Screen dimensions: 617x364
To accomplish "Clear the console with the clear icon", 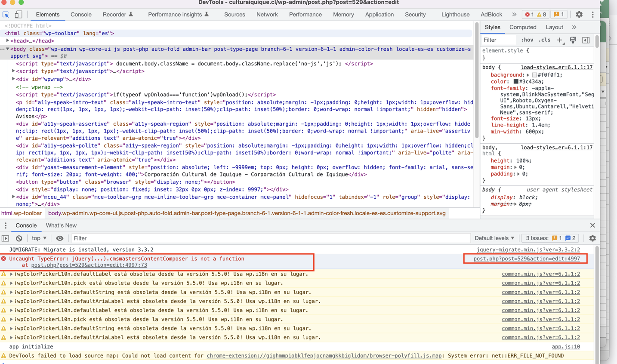I will (x=19, y=238).
